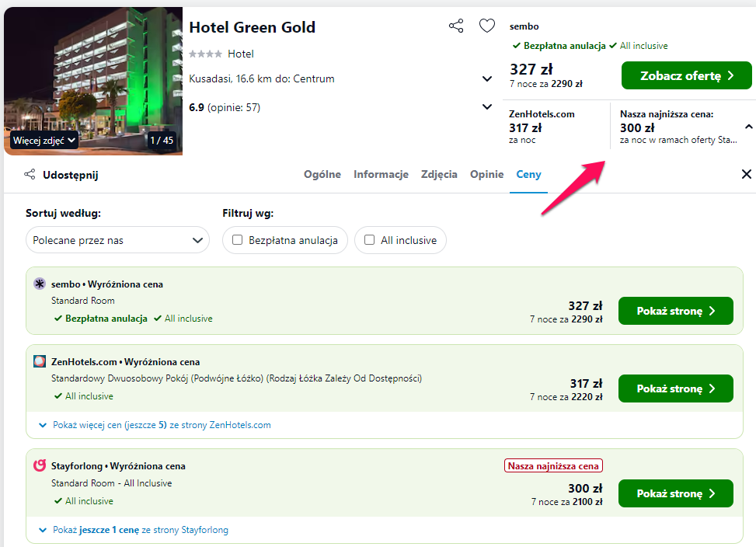Click the ZenHotels.com provider logo icon

click(x=40, y=361)
